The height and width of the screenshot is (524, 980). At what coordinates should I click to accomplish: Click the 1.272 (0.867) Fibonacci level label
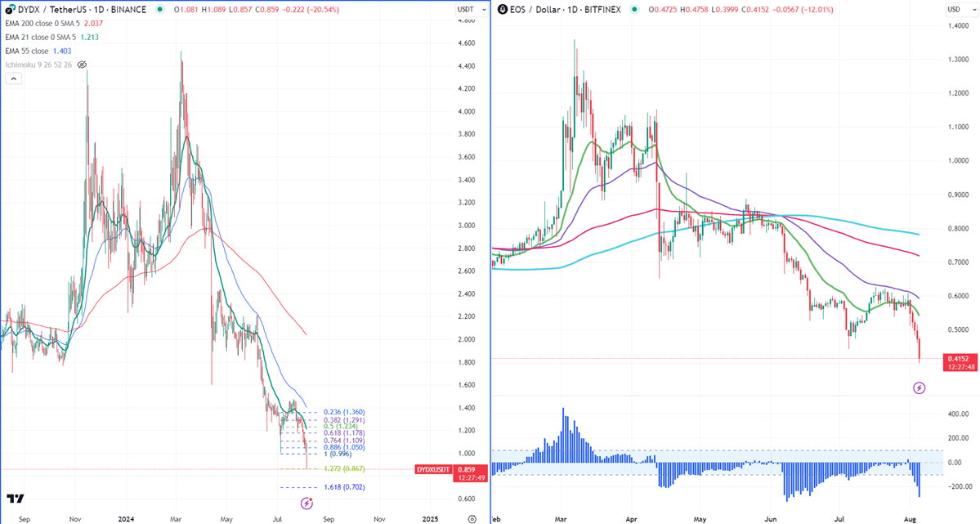click(x=344, y=468)
